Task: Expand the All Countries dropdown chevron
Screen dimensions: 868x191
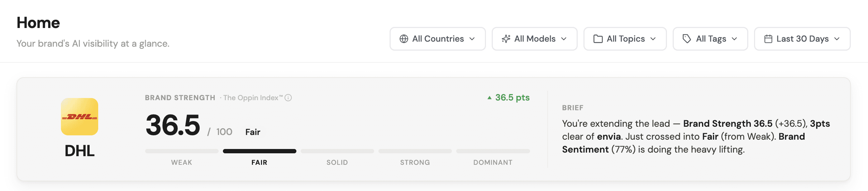Action: pyautogui.click(x=472, y=39)
